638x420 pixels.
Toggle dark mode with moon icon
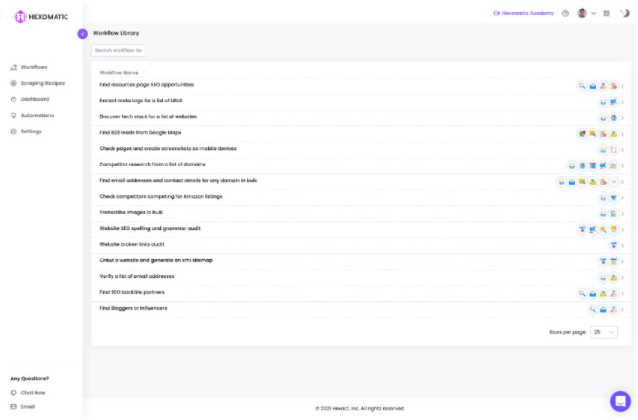tap(625, 13)
